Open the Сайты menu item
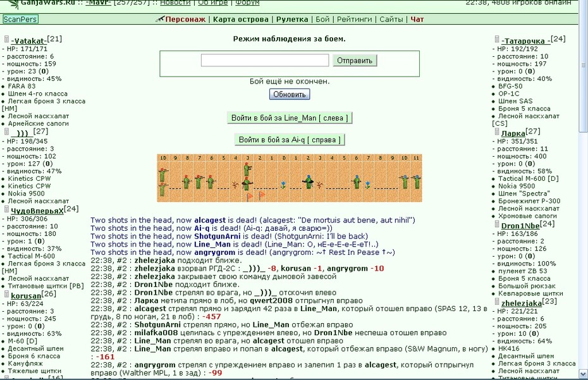The height and width of the screenshot is (380, 588). (x=391, y=19)
